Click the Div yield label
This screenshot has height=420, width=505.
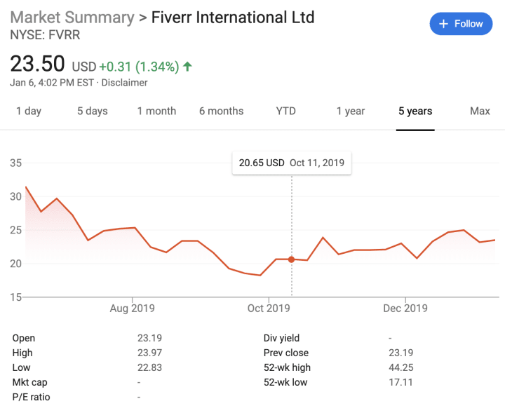(x=281, y=338)
